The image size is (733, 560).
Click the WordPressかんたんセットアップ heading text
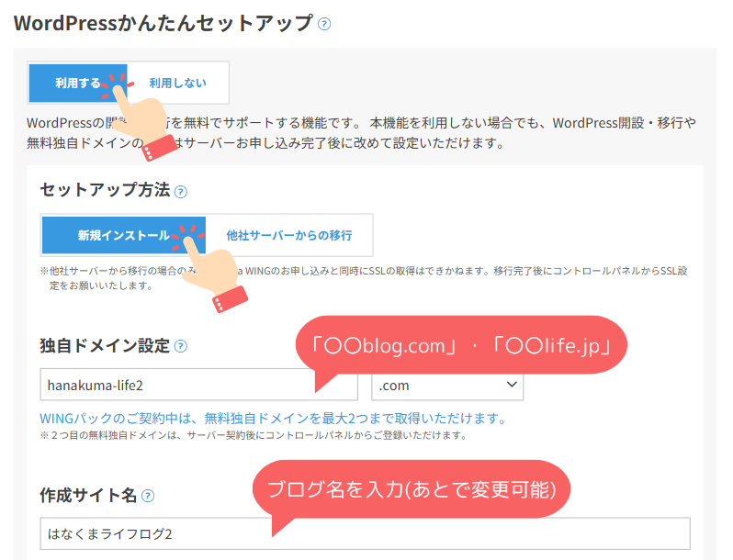point(164,23)
